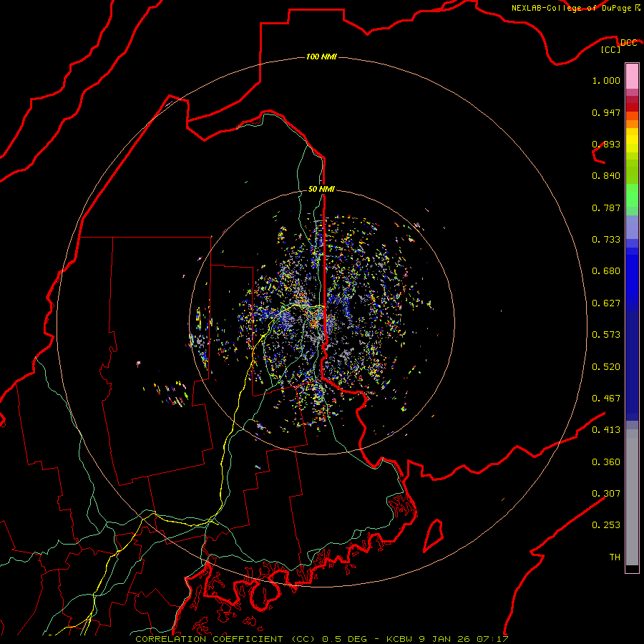The height and width of the screenshot is (644, 644).
Task: Click the TH threshold label in legend
Action: (615, 557)
